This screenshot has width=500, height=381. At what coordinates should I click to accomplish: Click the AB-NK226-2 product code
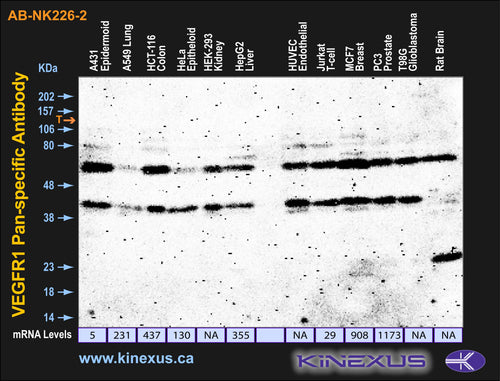47,16
